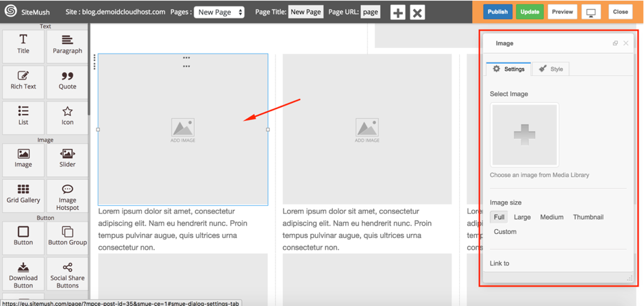Choose image from Media Library box
The image size is (644, 306).
pyautogui.click(x=525, y=134)
